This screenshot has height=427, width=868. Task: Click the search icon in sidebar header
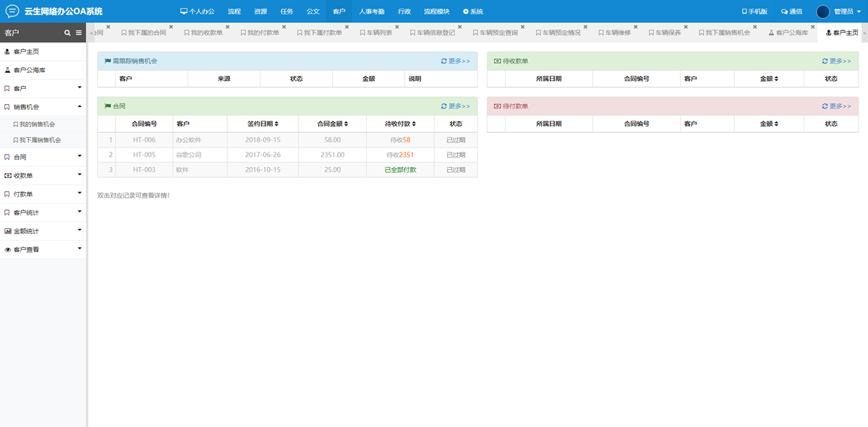[x=67, y=33]
